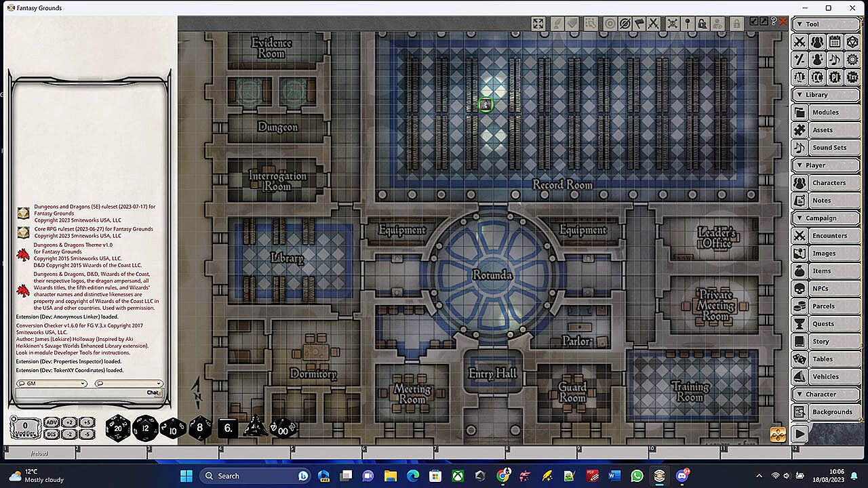Click the gold ornament icon at map corner
The width and height of the screenshot is (868, 488).
click(x=778, y=434)
